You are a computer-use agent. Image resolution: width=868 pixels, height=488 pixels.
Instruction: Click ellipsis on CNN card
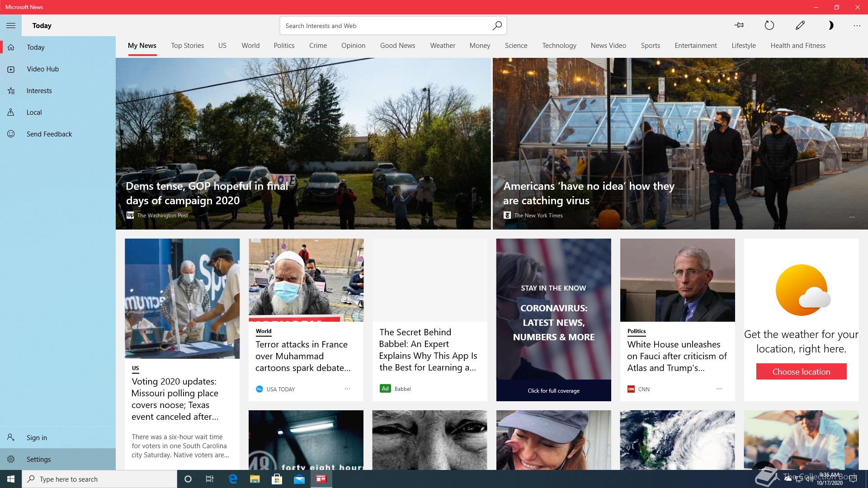tap(719, 389)
